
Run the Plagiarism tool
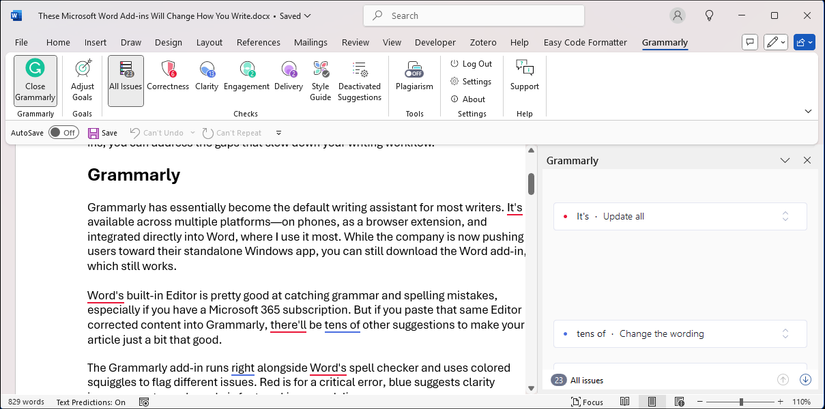coord(414,75)
